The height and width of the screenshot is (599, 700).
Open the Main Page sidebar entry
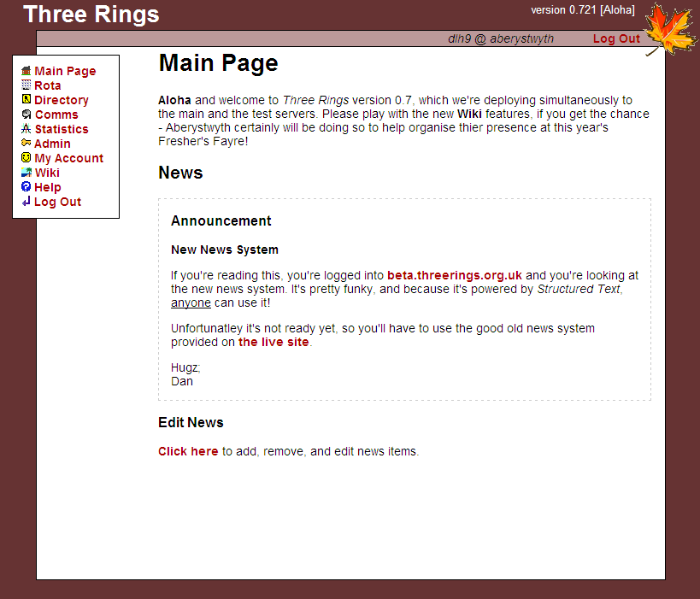tap(64, 71)
